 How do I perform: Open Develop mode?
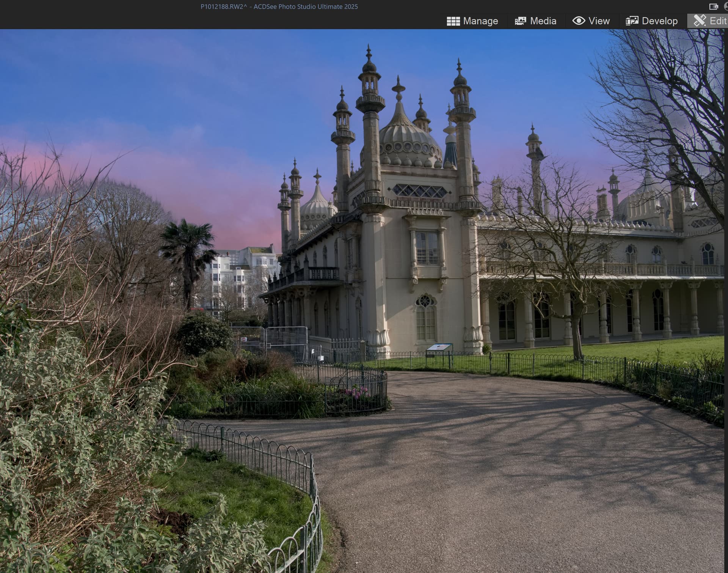point(651,21)
